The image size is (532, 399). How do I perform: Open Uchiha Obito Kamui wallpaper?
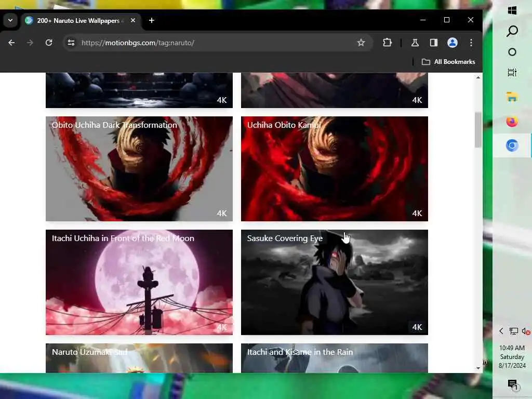click(x=335, y=169)
